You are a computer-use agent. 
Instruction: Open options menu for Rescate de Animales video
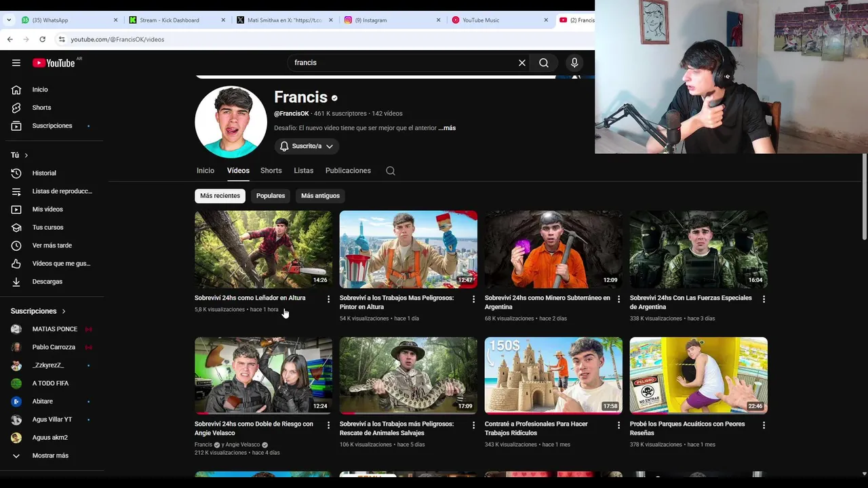(x=474, y=425)
